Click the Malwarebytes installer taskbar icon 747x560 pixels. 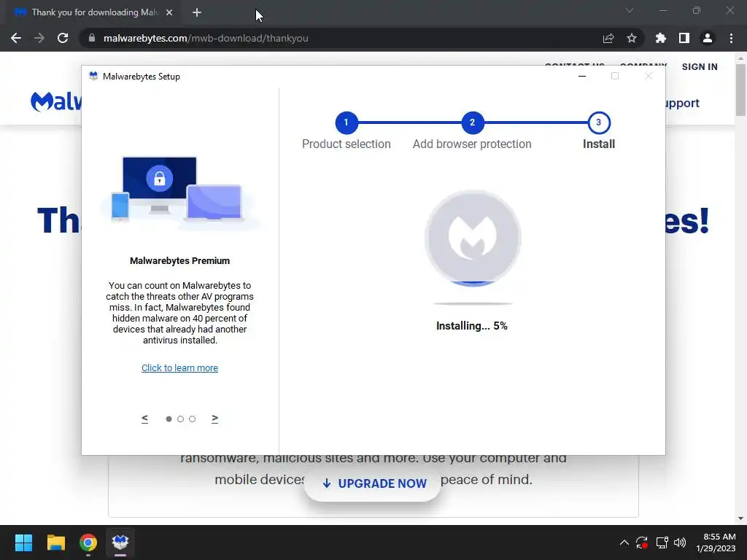(x=120, y=542)
